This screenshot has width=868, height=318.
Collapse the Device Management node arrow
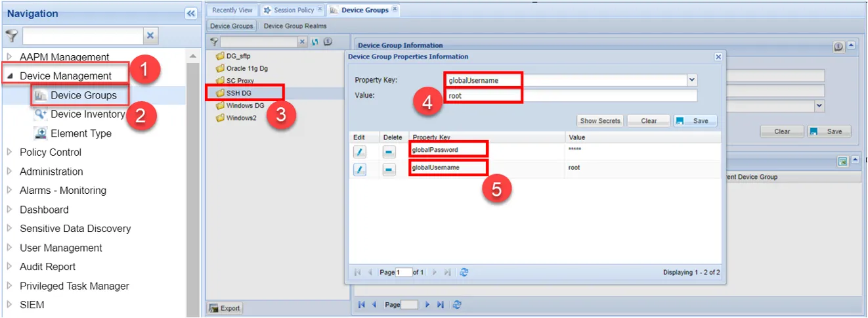coord(9,76)
